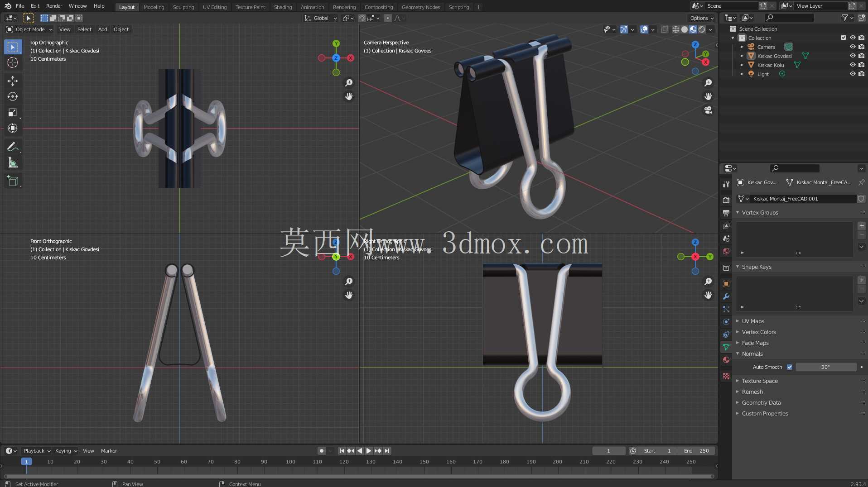This screenshot has width=868, height=487.
Task: Toggle visibility of Kiskac Govdesi object
Action: 853,56
